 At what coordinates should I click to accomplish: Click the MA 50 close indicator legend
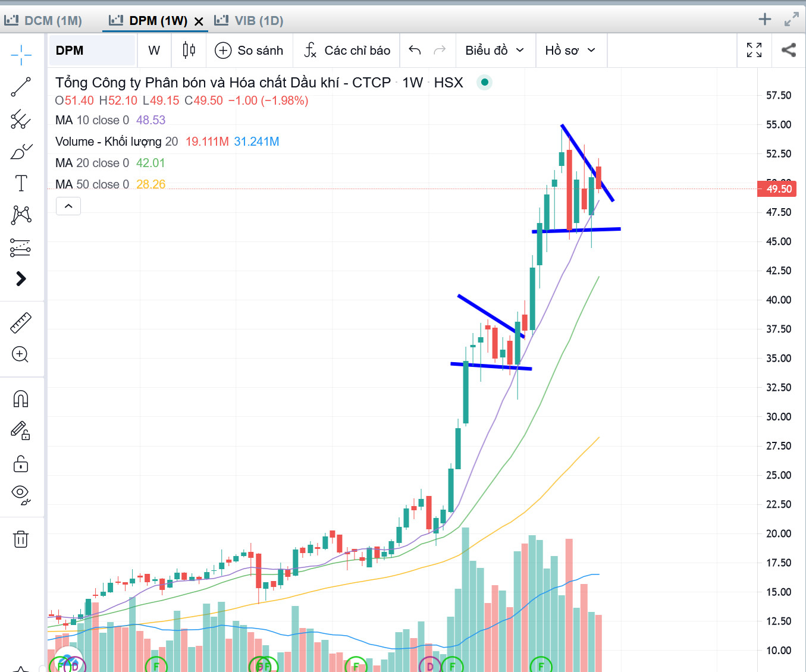tap(110, 184)
